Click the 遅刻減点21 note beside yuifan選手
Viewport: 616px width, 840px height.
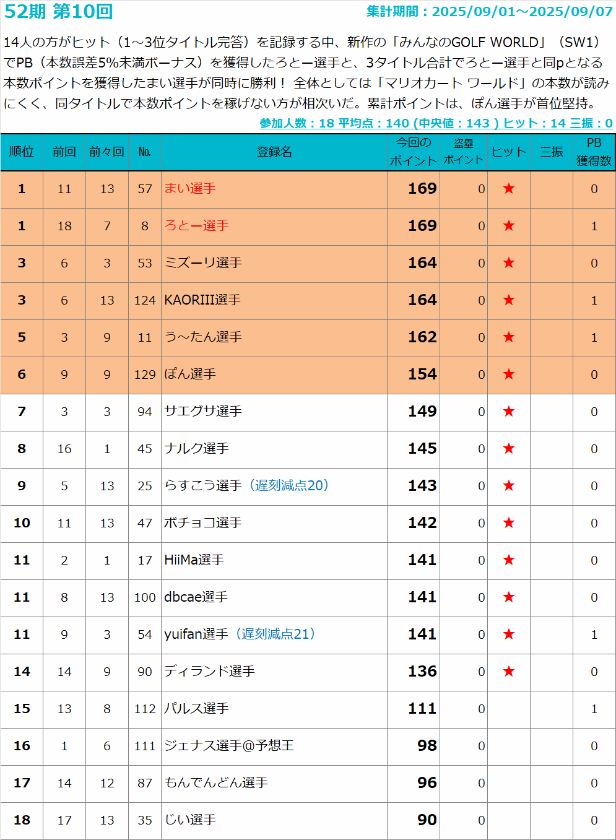click(x=275, y=634)
